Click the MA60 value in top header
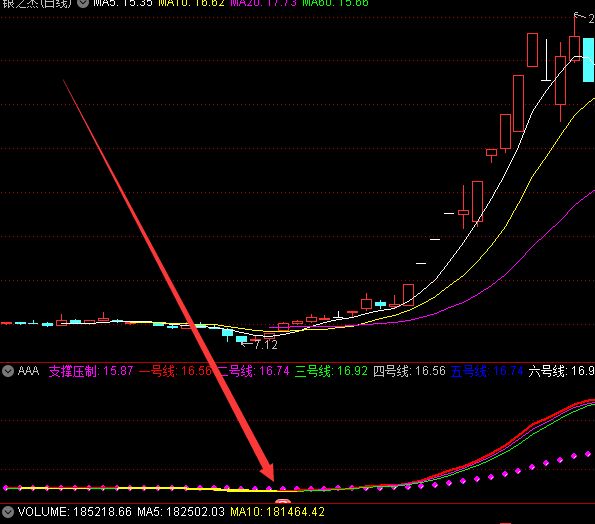Viewport: 595px width, 524px height. tap(335, 3)
